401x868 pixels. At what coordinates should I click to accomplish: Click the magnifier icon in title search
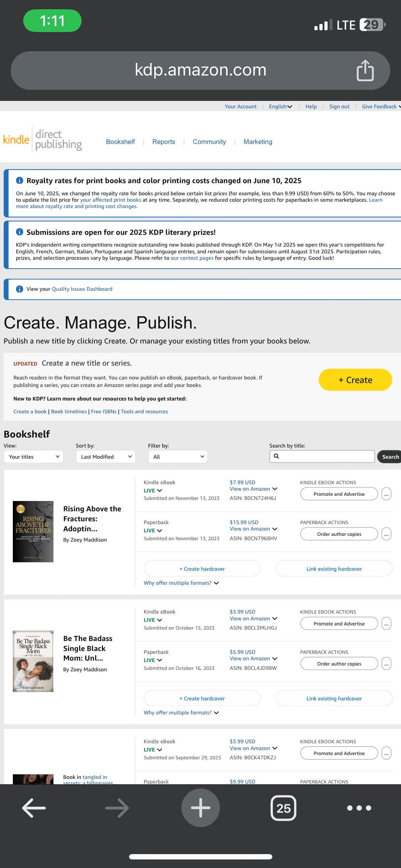276,456
